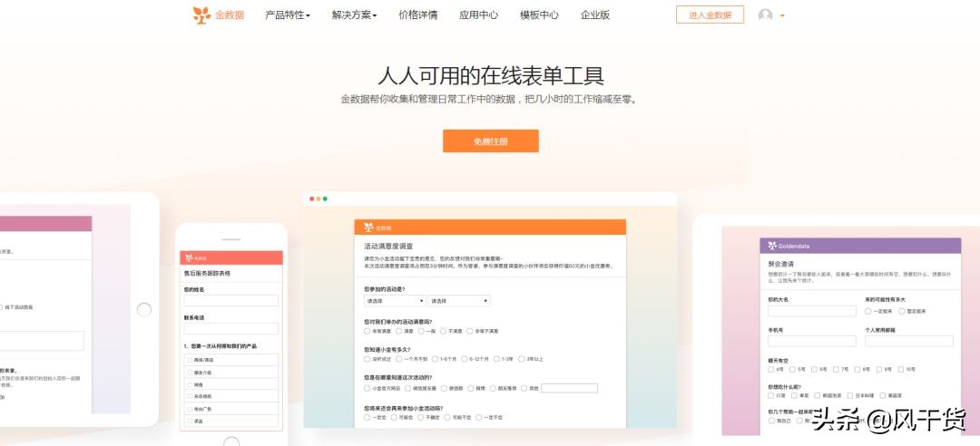Select the 非常不满意 radio option
The image size is (980, 446).
point(470,331)
